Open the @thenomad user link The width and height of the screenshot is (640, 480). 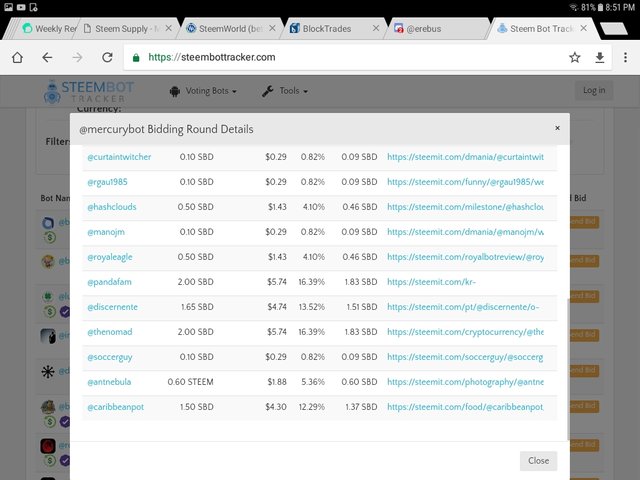tap(110, 332)
